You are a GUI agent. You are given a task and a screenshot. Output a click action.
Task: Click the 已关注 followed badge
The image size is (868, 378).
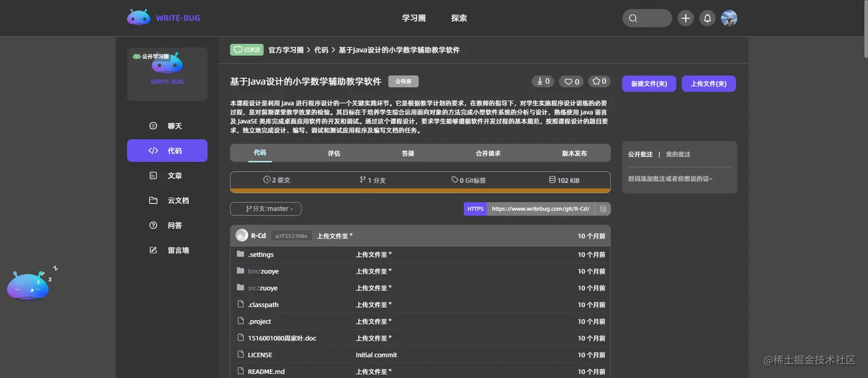tap(247, 50)
